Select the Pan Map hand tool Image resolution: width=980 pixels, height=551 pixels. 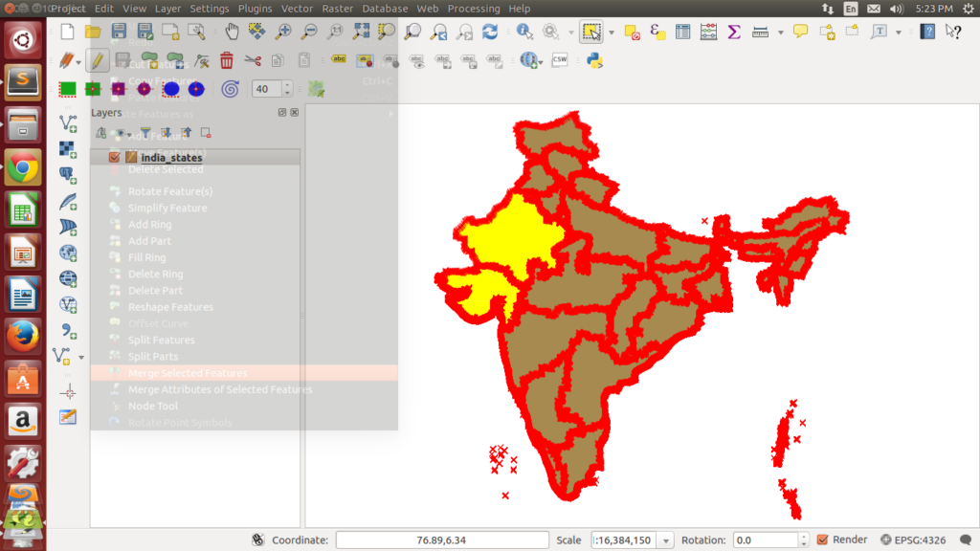coord(233,33)
